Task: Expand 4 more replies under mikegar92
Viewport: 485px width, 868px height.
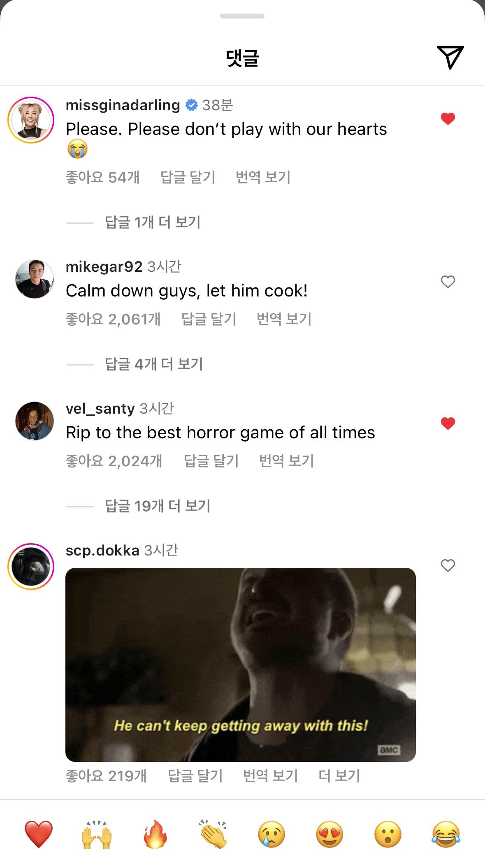Action: (154, 364)
